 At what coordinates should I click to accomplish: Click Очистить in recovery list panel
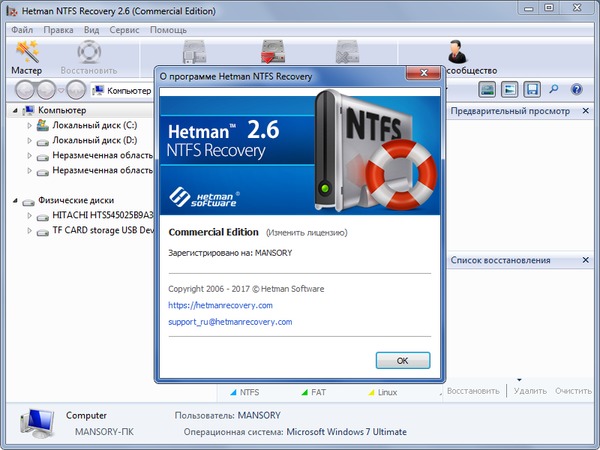coord(573,391)
